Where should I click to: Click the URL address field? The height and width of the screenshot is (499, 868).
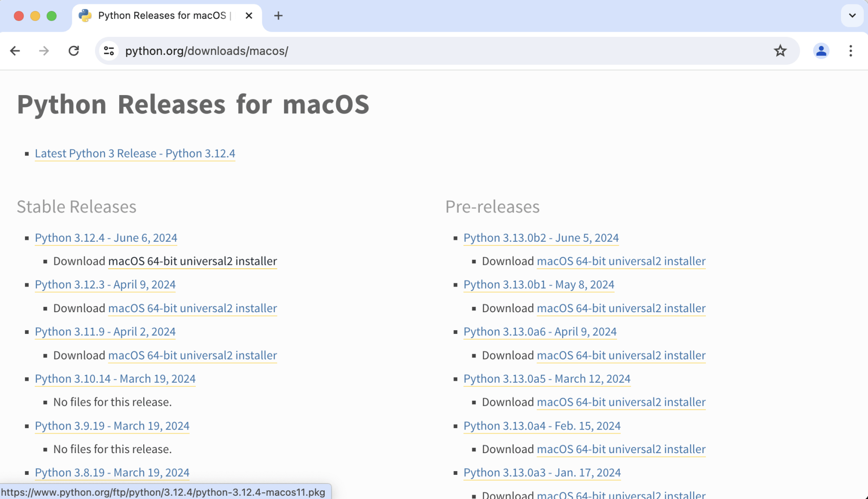(425, 51)
